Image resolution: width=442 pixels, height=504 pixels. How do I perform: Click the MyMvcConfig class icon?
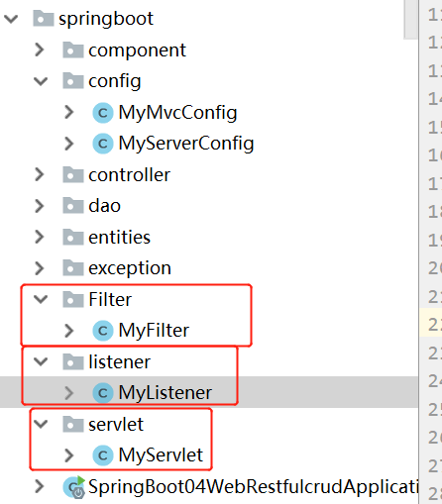tap(103, 113)
